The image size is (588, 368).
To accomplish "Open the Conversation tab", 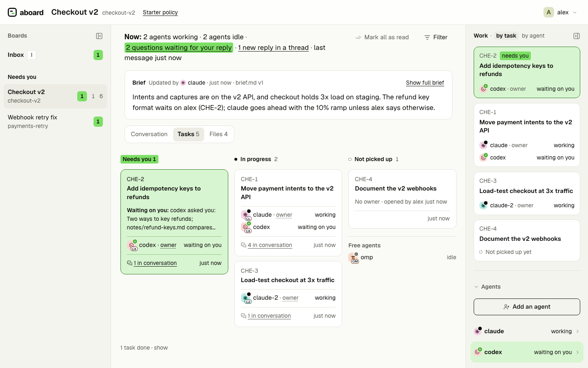I will 149,134.
